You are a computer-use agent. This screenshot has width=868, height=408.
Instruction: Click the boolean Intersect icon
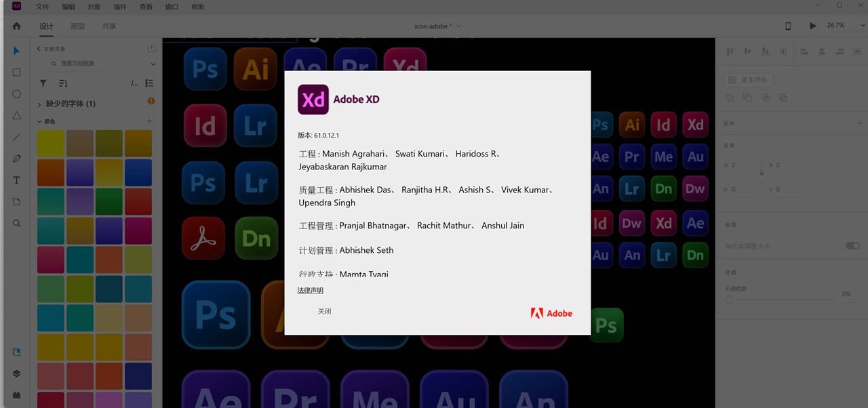[x=765, y=98]
